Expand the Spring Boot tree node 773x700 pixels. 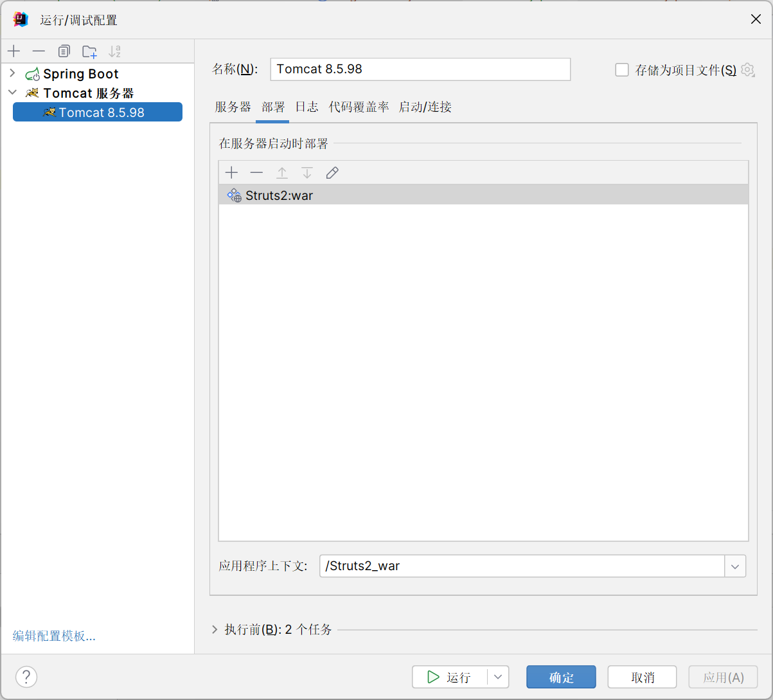tap(12, 73)
